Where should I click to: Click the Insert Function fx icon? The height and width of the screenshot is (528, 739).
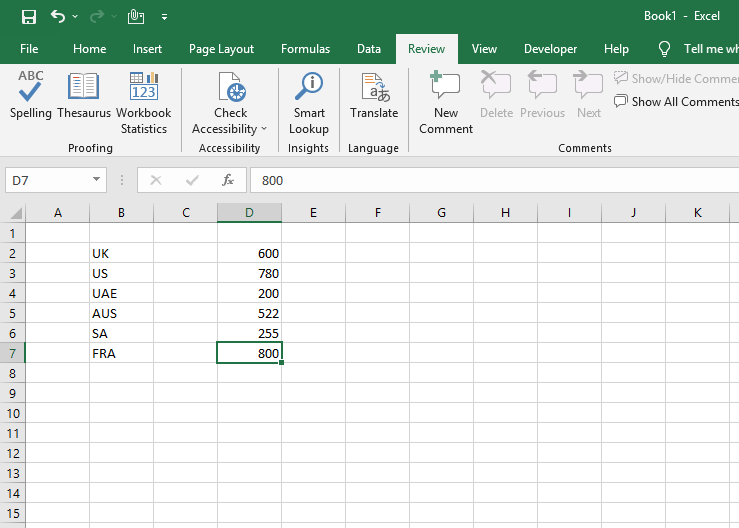(228, 180)
